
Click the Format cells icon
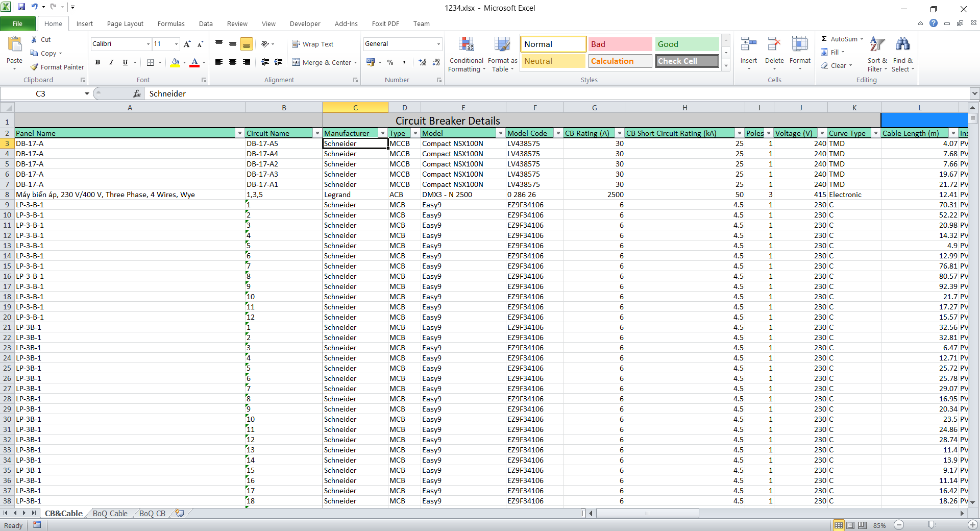tap(800, 44)
